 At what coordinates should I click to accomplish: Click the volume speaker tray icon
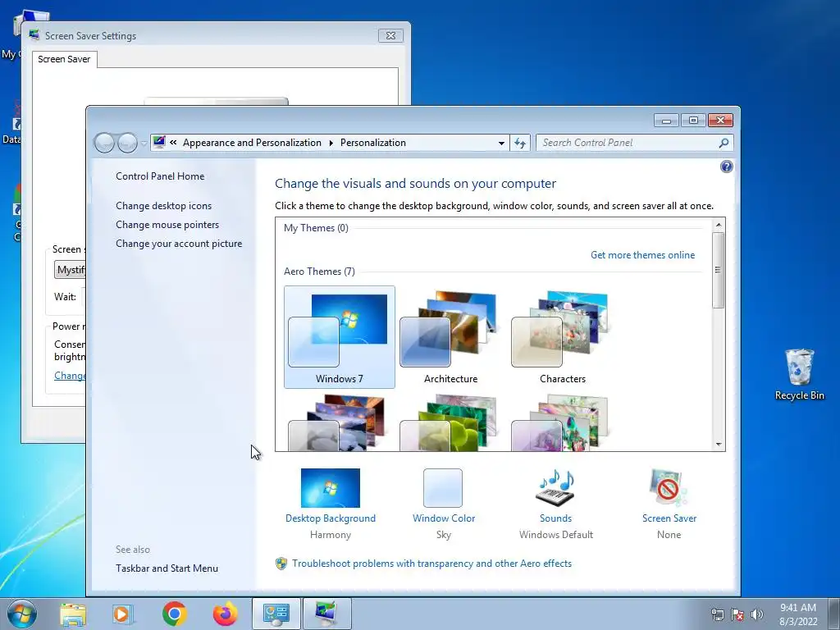coord(756,614)
